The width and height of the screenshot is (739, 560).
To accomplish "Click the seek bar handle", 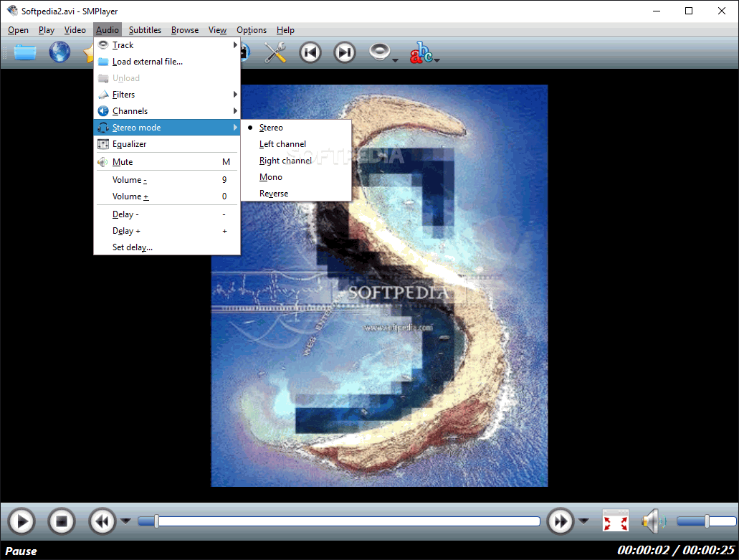I will click(x=156, y=521).
